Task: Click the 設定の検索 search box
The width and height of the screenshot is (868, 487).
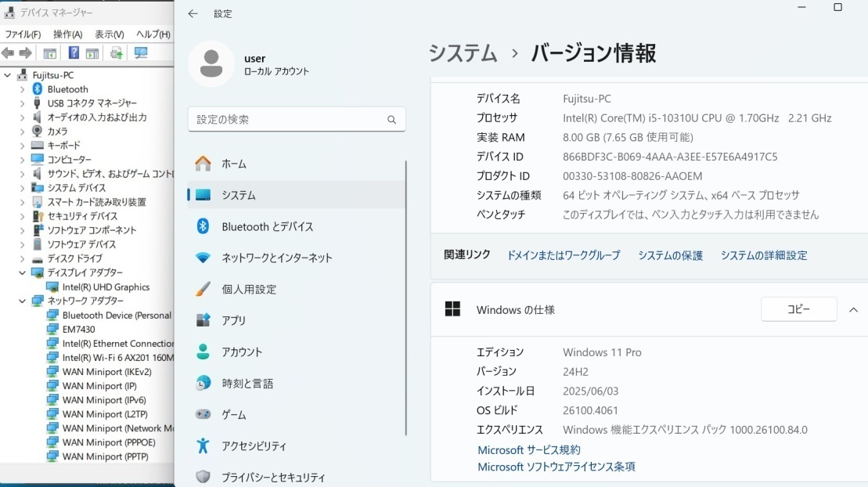Action: tap(288, 120)
